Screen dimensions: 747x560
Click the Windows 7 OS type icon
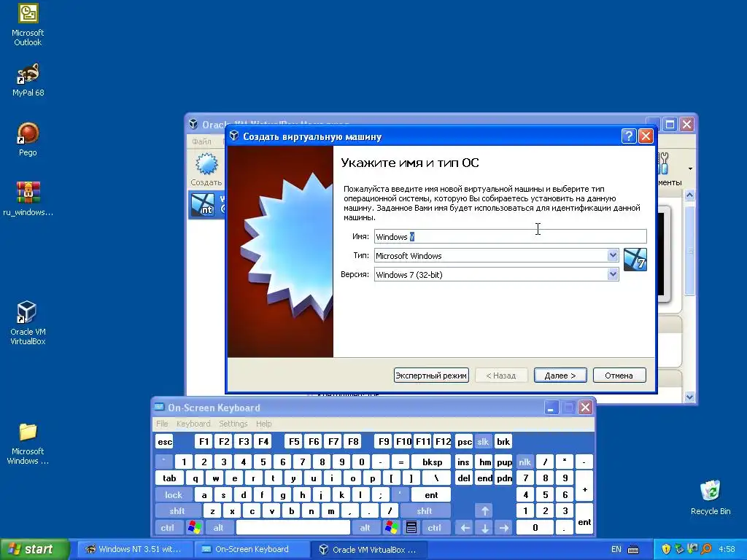click(x=635, y=260)
